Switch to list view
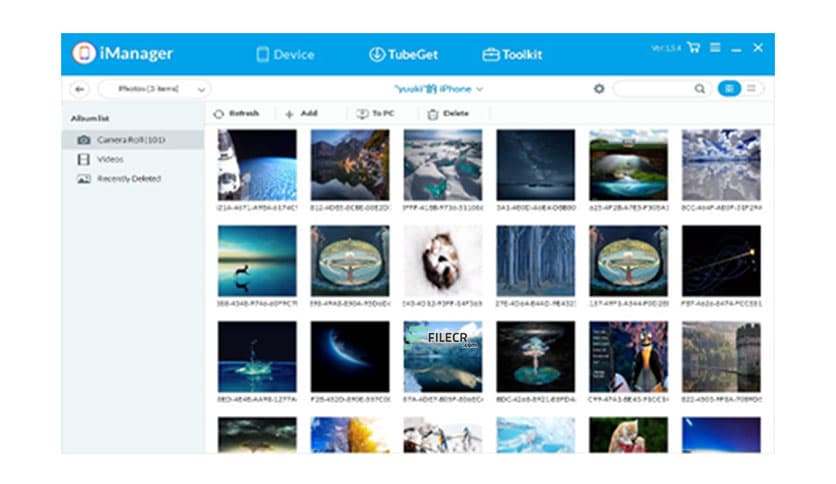Screen dimensions: 836x484 (x=752, y=88)
